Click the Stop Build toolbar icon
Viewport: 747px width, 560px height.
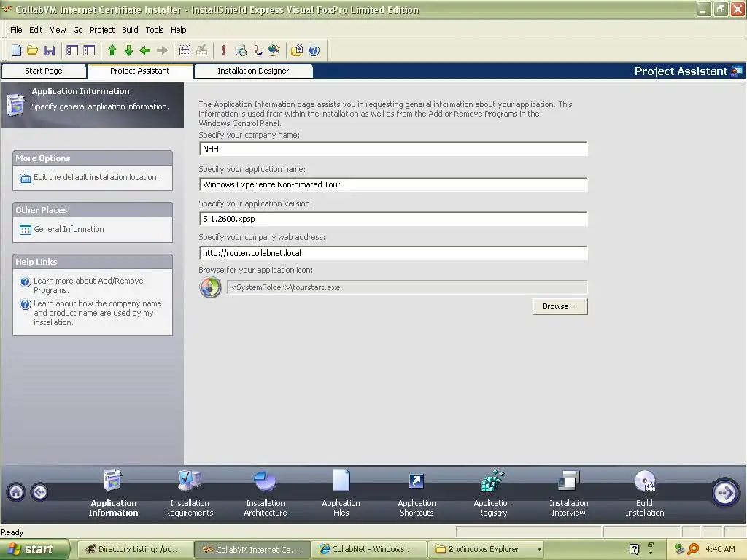point(202,50)
